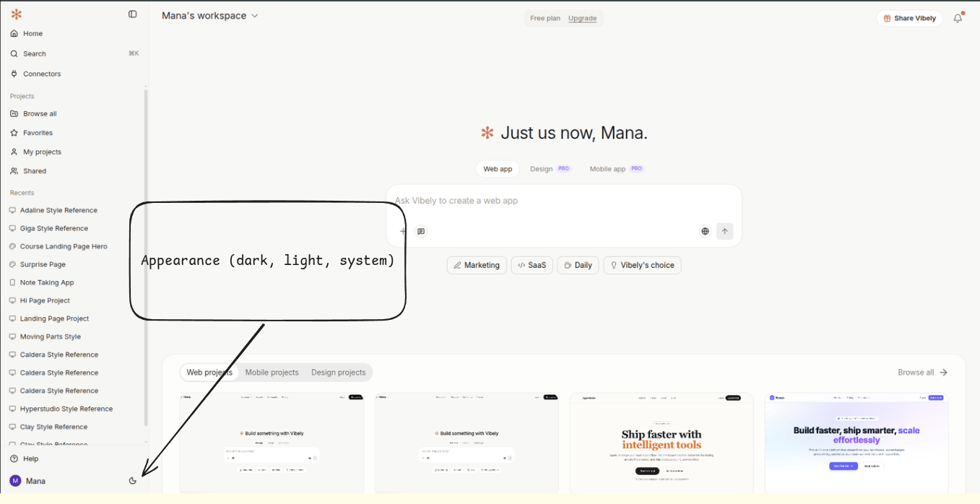Open the Hyperstudio Style Reference recent item
The width and height of the screenshot is (980, 504).
tap(66, 409)
